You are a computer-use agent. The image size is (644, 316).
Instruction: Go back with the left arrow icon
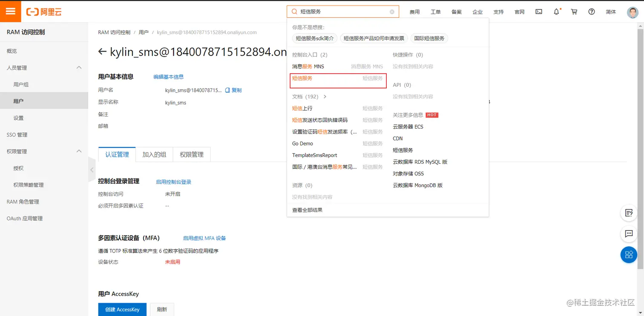point(102,52)
